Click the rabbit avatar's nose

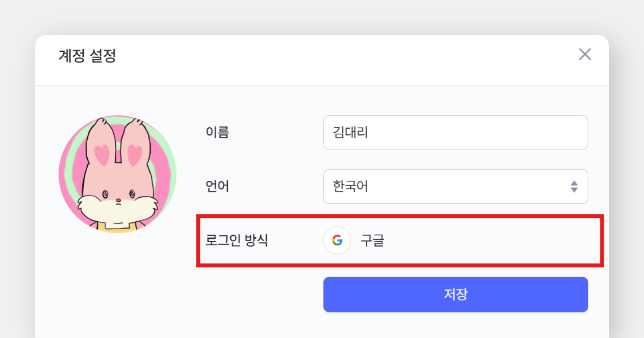(118, 200)
